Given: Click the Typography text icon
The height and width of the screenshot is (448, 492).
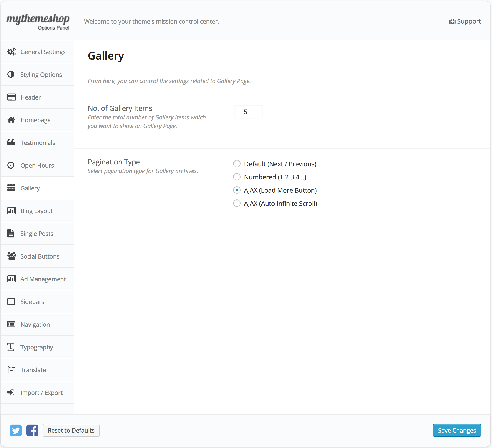Looking at the screenshot, I should (x=11, y=347).
